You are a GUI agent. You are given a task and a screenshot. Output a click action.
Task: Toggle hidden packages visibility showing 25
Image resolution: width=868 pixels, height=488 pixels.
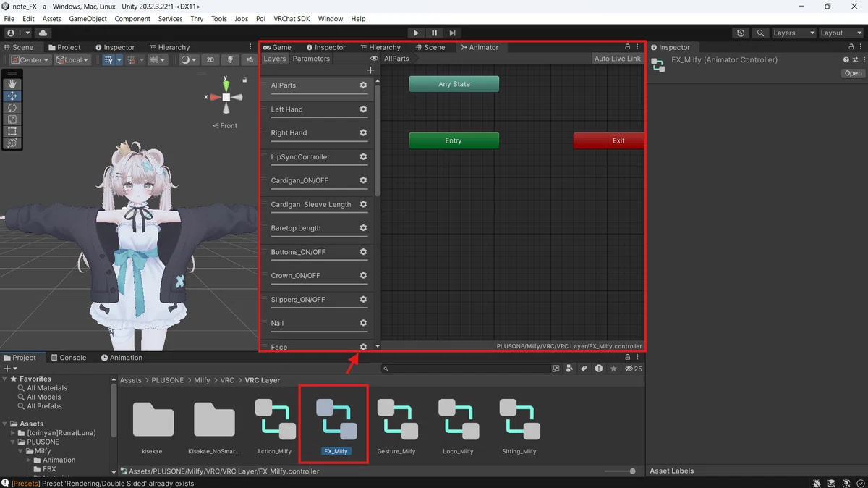click(x=634, y=369)
